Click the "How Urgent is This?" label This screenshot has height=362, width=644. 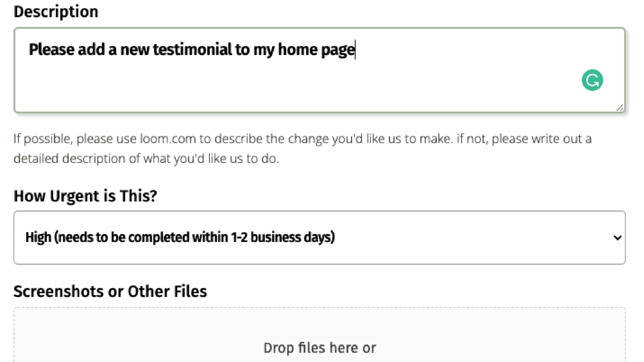coord(85,196)
